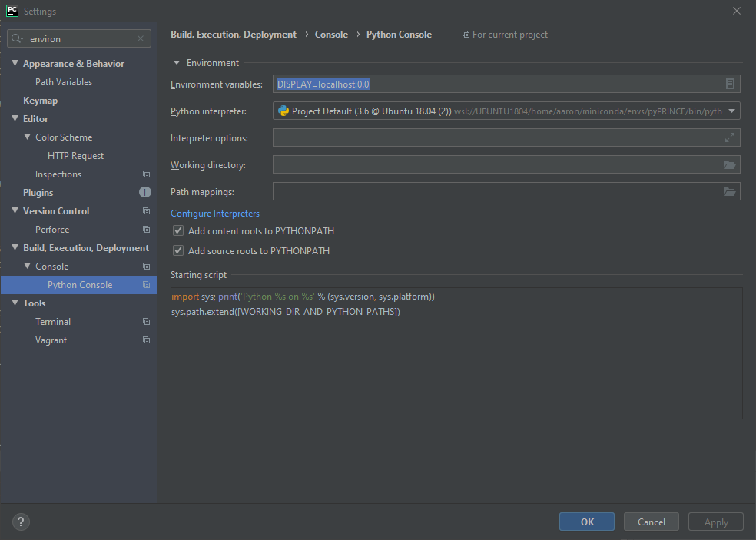Open the Python interpreter dropdown

coord(732,111)
